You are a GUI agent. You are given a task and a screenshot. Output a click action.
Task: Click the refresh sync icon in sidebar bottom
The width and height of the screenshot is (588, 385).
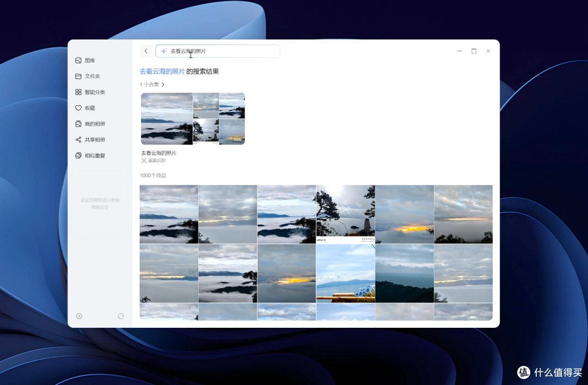121,316
